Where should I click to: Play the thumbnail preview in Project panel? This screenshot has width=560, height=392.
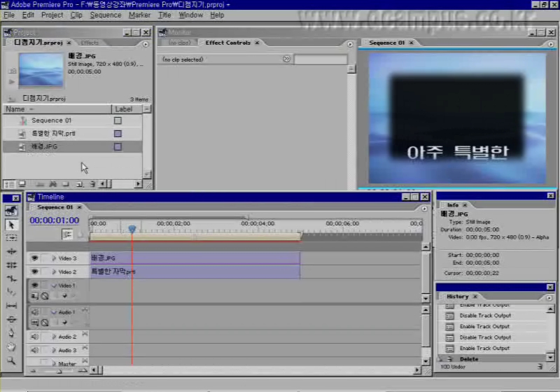12,82
